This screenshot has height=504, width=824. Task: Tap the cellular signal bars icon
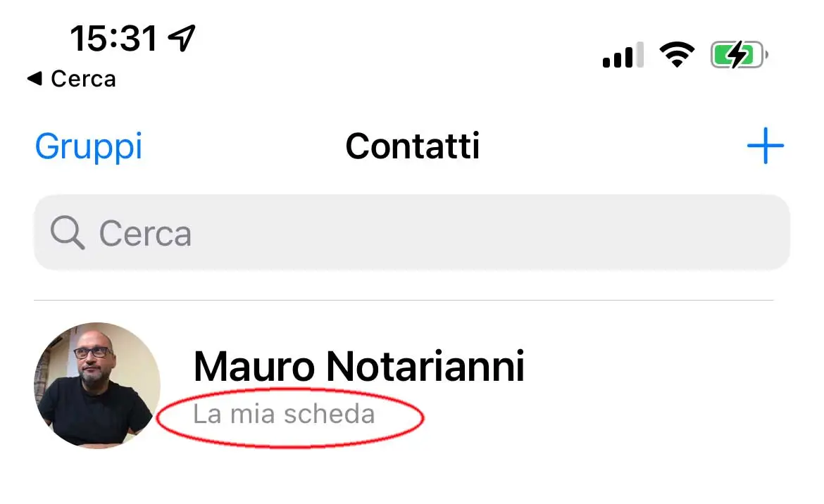pos(623,53)
